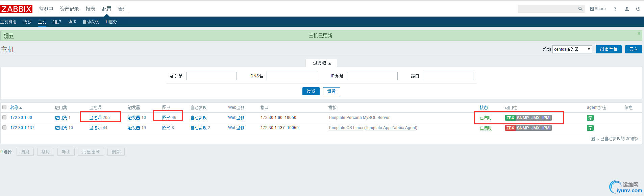The height and width of the screenshot is (196, 644).
Task: Open the Inventory menu
Action: [69, 9]
